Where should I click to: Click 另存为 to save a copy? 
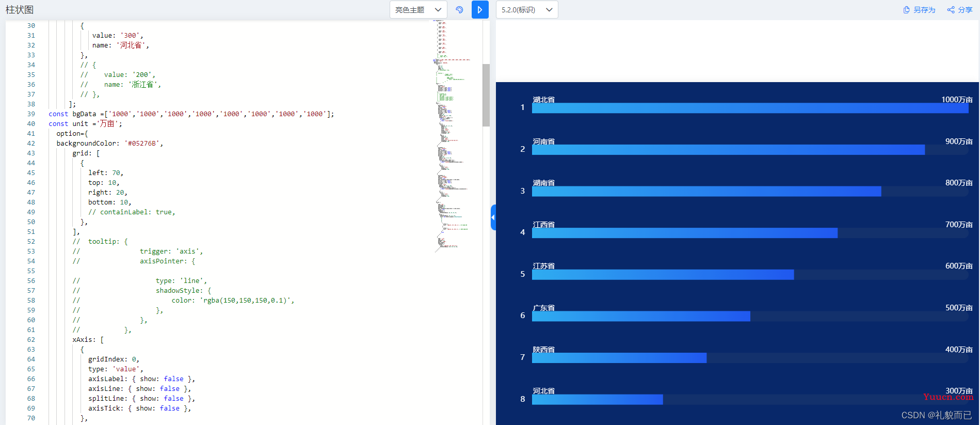click(x=919, y=10)
